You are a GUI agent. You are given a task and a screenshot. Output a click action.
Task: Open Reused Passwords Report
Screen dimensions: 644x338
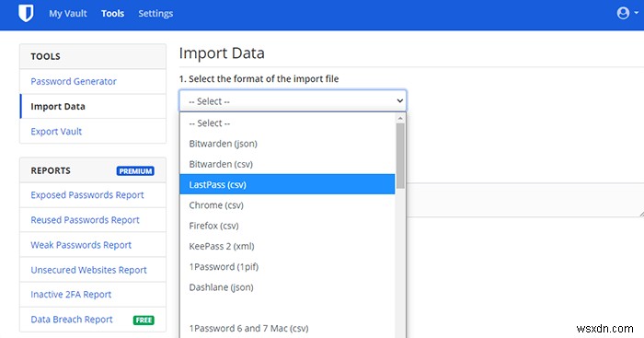click(x=85, y=220)
